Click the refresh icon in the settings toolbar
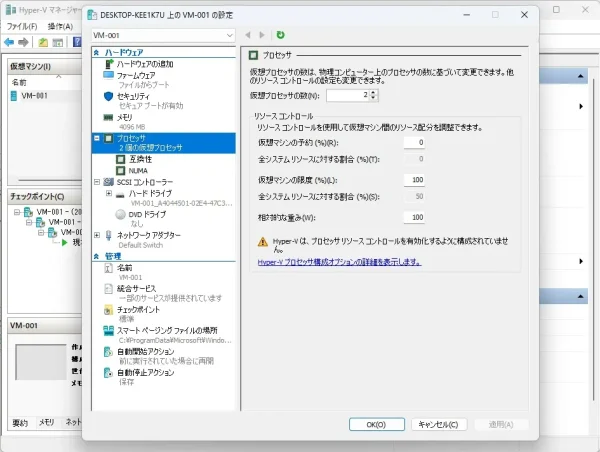 [x=280, y=35]
